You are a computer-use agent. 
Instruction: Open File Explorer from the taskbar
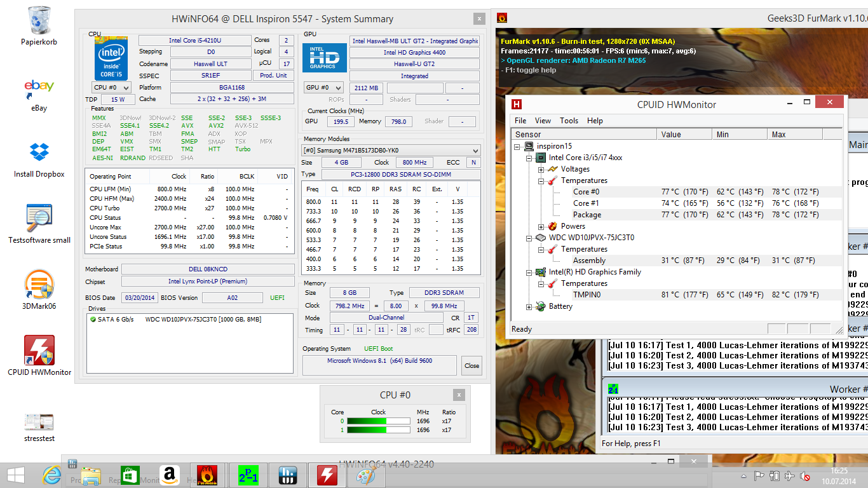coord(91,475)
